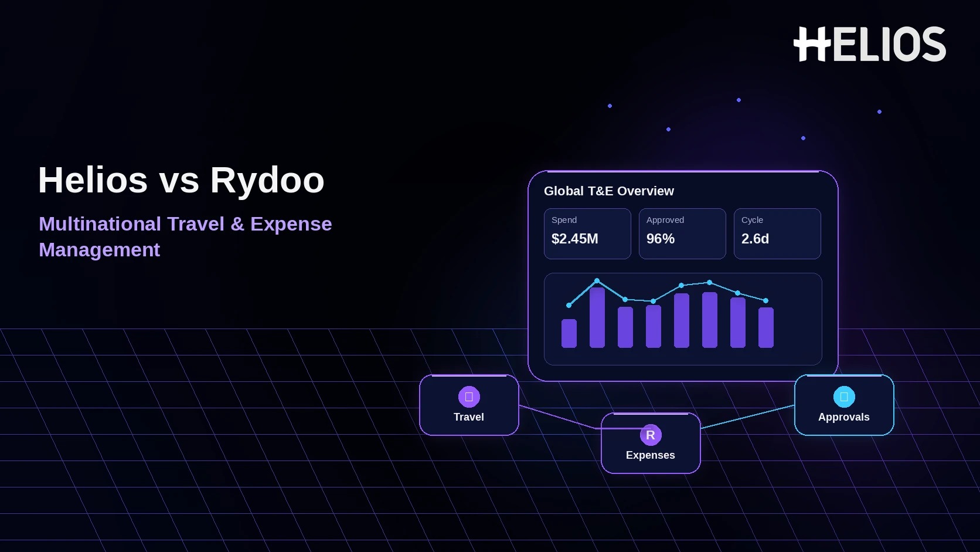Click the $2.45M value
This screenshot has width=980, height=552.
click(x=575, y=239)
